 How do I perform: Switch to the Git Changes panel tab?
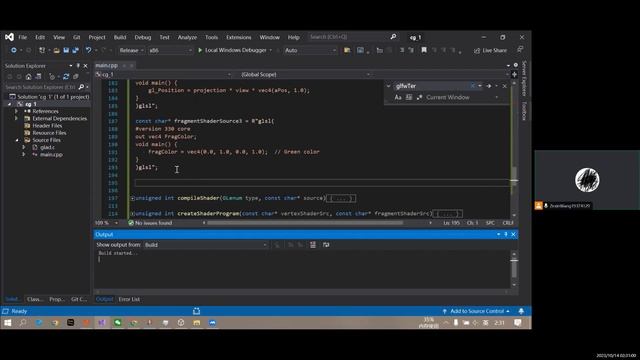pyautogui.click(x=79, y=299)
